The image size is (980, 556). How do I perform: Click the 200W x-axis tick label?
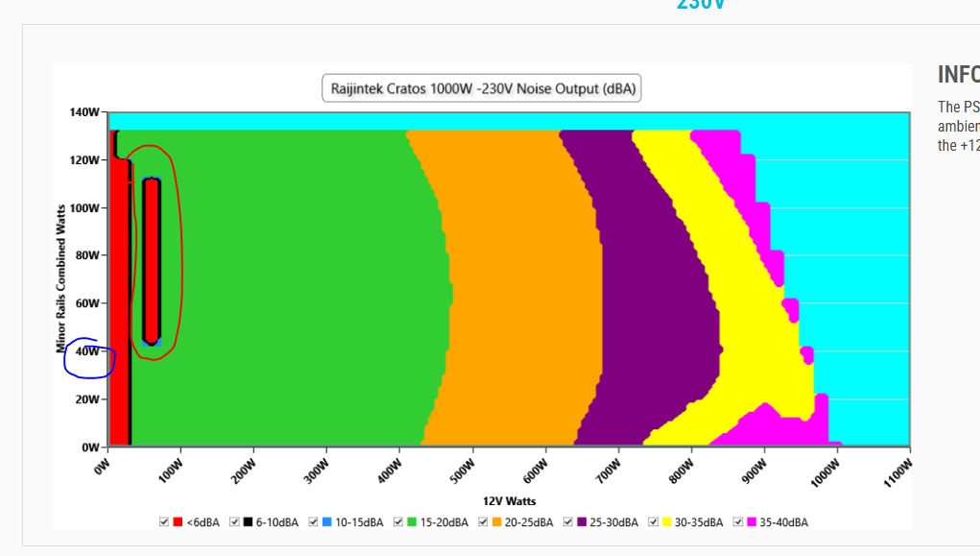tap(243, 471)
